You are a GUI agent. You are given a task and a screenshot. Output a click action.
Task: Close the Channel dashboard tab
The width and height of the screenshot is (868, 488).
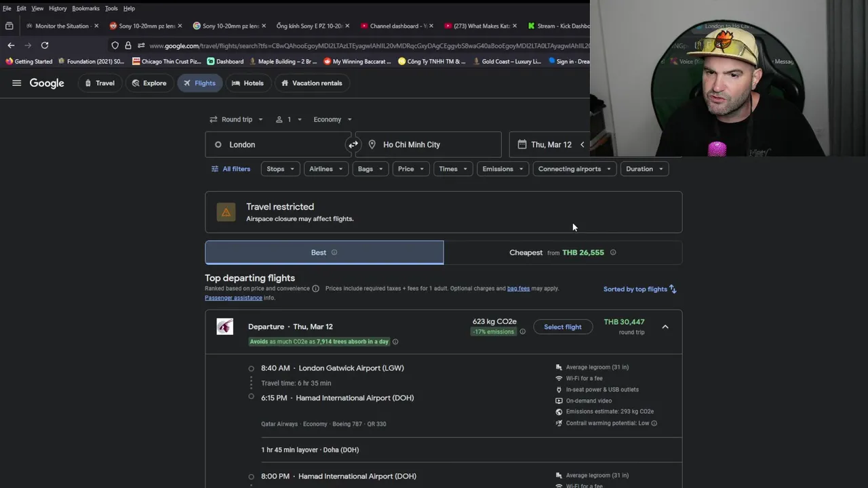(431, 26)
